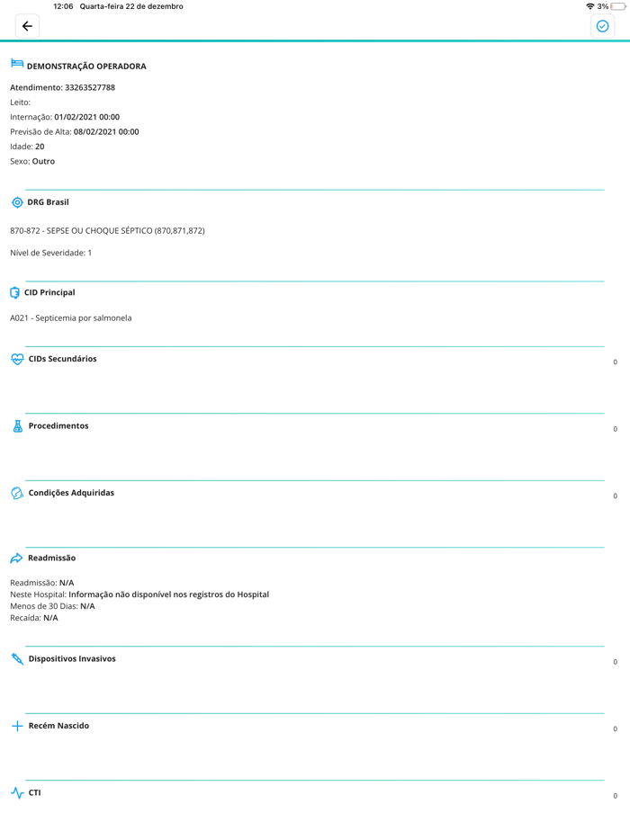630x840 pixels.
Task: Select the DRG Brasil target icon
Action: point(17,202)
